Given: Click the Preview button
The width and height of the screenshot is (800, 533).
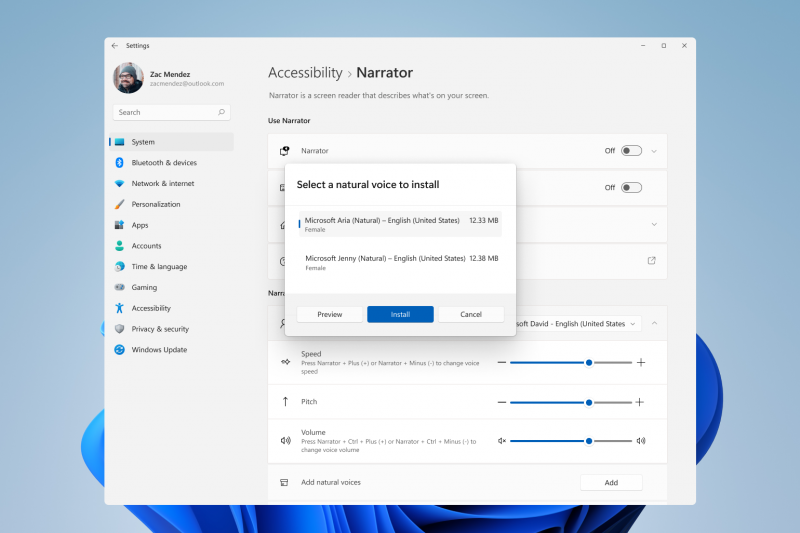Looking at the screenshot, I should click(330, 314).
